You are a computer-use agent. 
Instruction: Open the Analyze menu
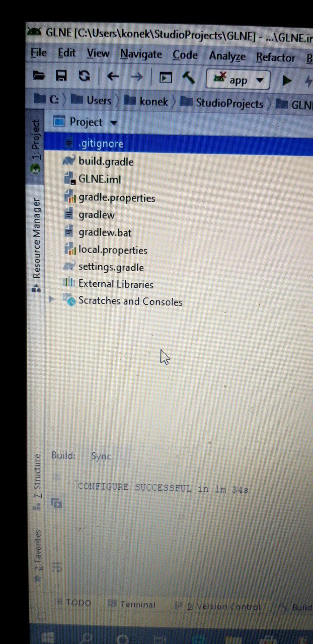tap(227, 57)
